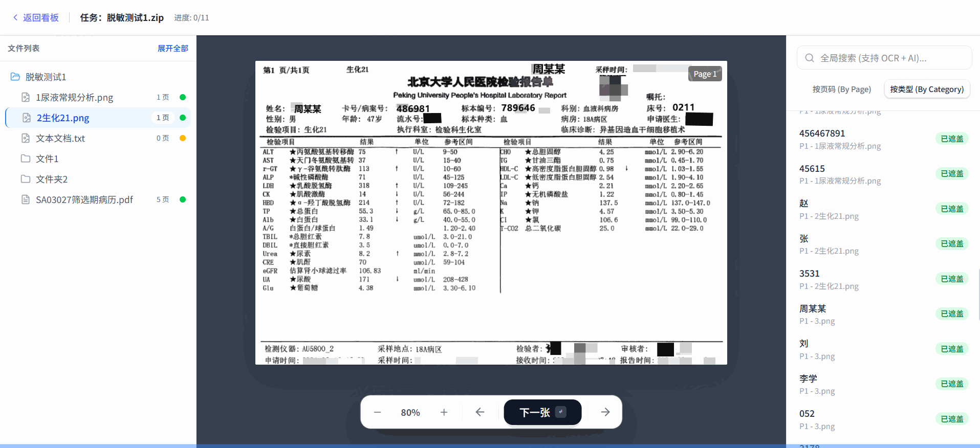
Task: Toggle 已遮盖 status for 052
Action: coord(952,419)
